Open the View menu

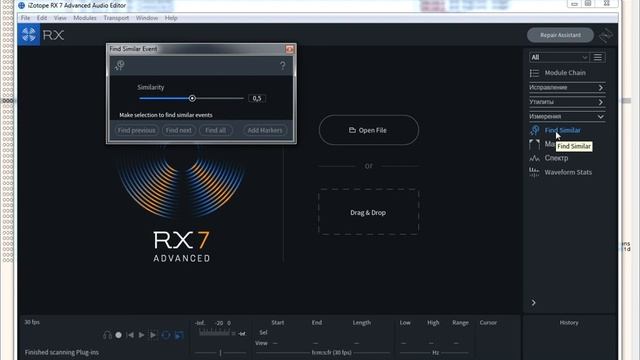60,18
